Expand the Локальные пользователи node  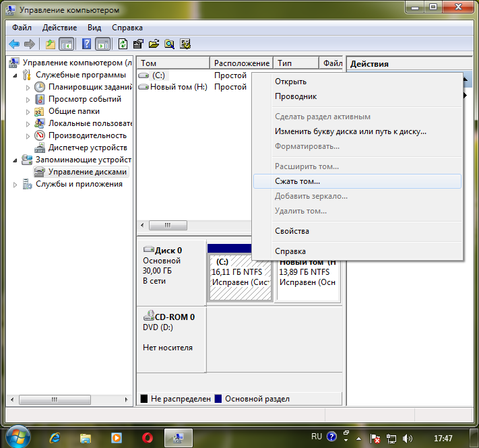tap(28, 124)
